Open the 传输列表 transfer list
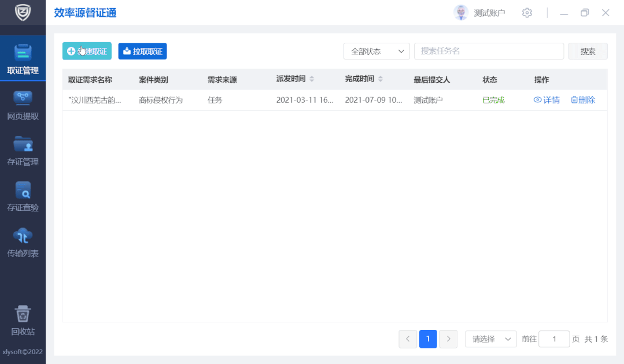Screen dimensions: 624x364 click(x=23, y=242)
